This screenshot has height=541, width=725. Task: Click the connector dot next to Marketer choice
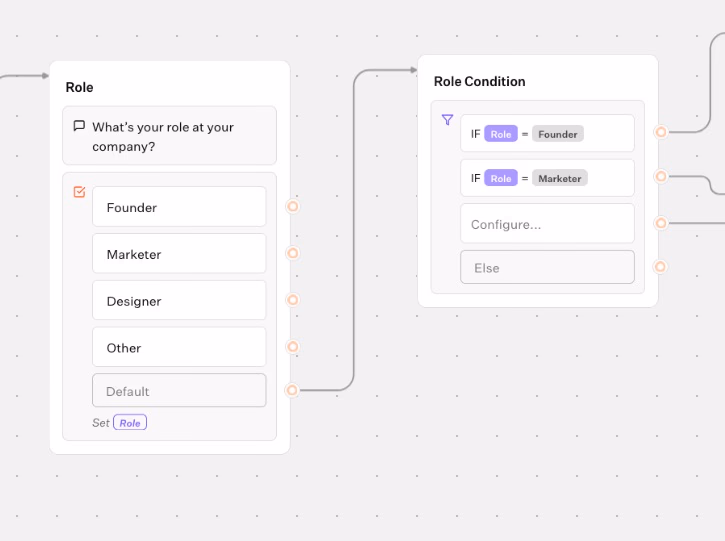coord(293,254)
